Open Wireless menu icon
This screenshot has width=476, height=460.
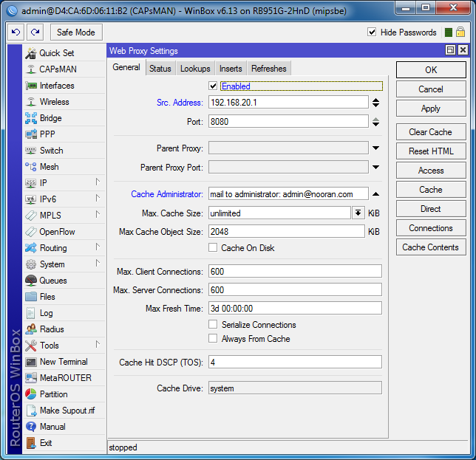pos(30,102)
